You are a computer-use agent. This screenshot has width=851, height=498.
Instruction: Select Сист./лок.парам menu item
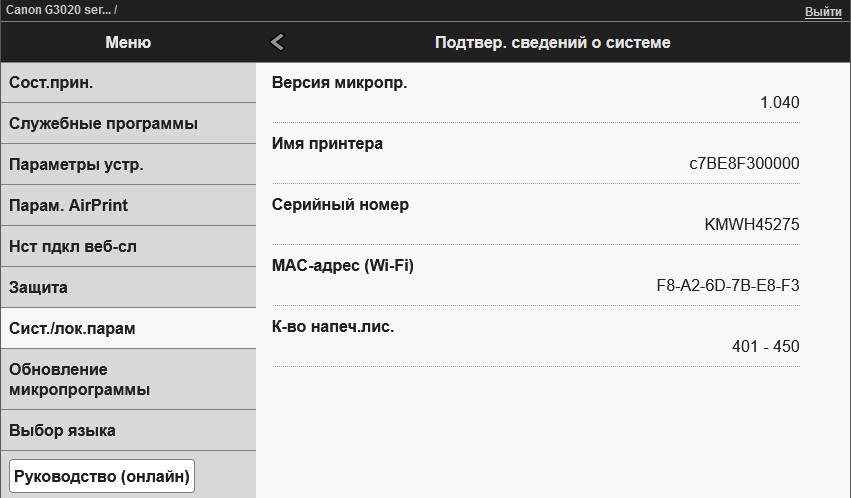127,329
